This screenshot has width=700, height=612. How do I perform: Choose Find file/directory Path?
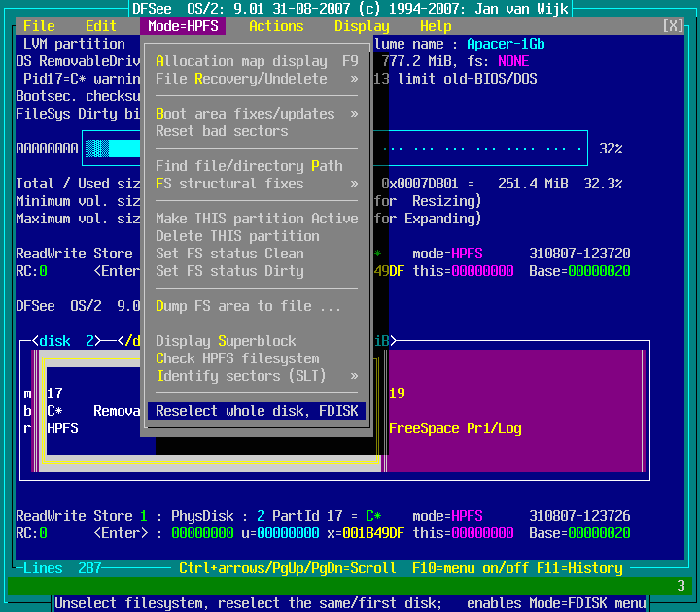pos(249,166)
